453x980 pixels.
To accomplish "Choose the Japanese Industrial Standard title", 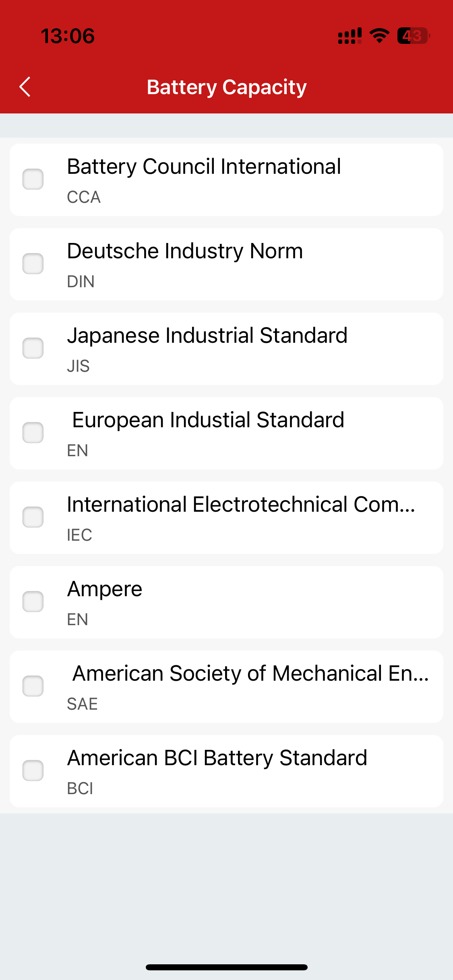I will coord(207,336).
